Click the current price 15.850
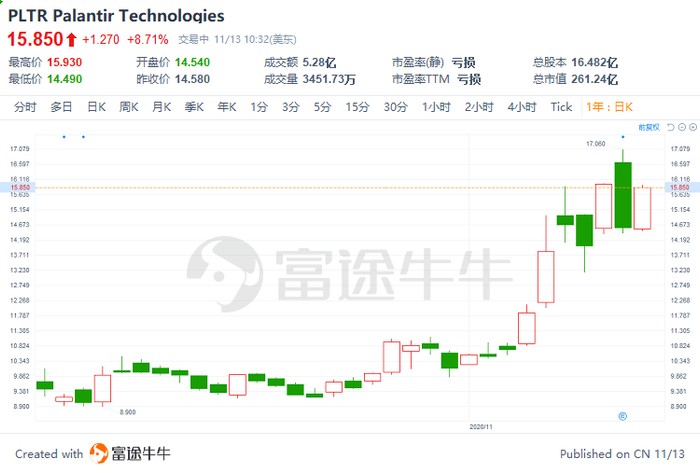 coord(35,39)
